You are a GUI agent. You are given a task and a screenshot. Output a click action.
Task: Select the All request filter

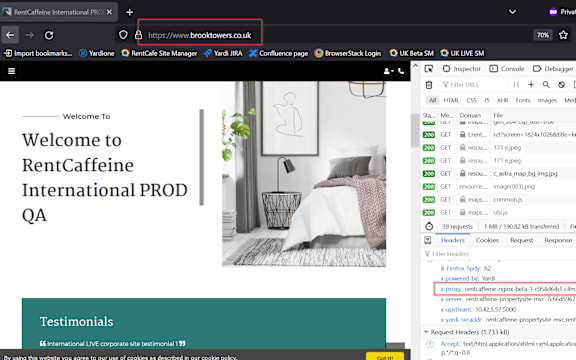click(433, 100)
